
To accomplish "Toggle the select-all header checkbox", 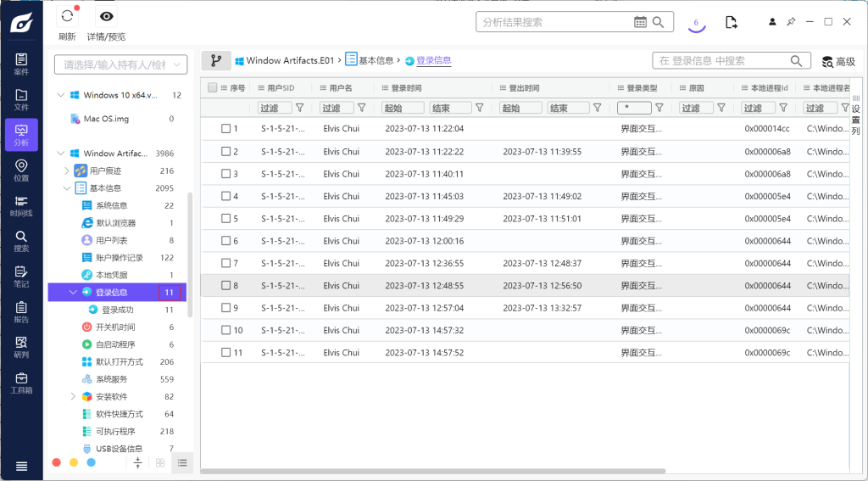I will (213, 87).
